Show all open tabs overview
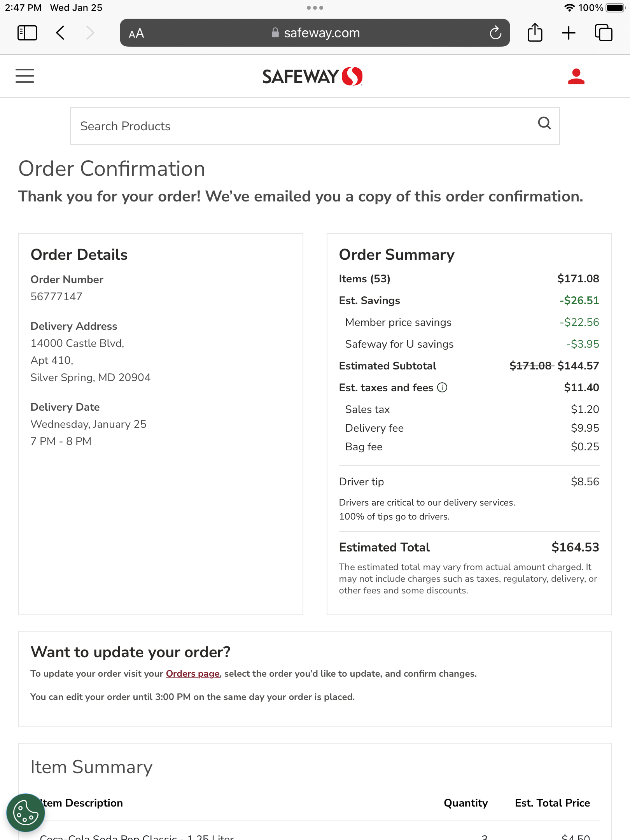Viewport: 630px width, 840px height. point(604,33)
